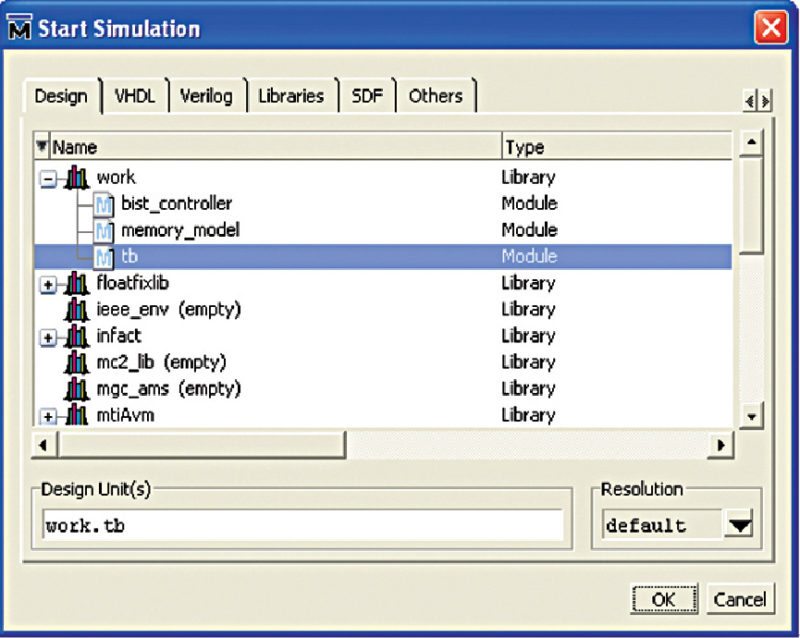Click the mc2_lib library icon

[76, 362]
